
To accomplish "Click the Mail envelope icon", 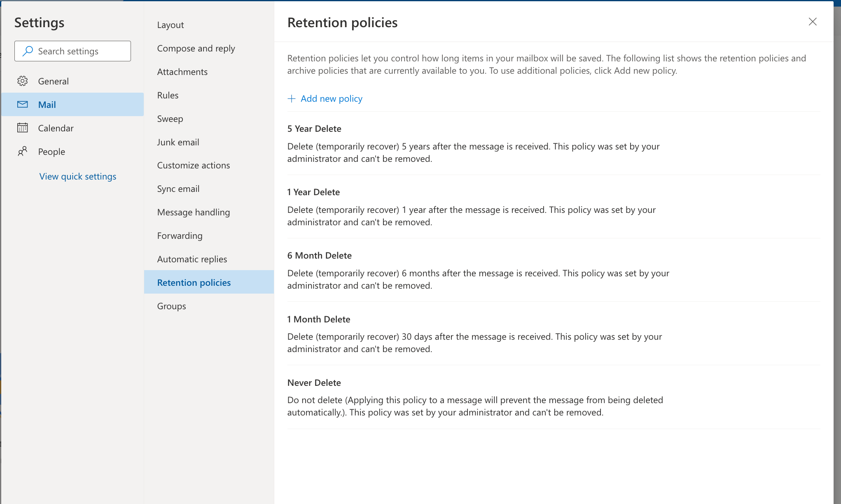I will tap(23, 105).
